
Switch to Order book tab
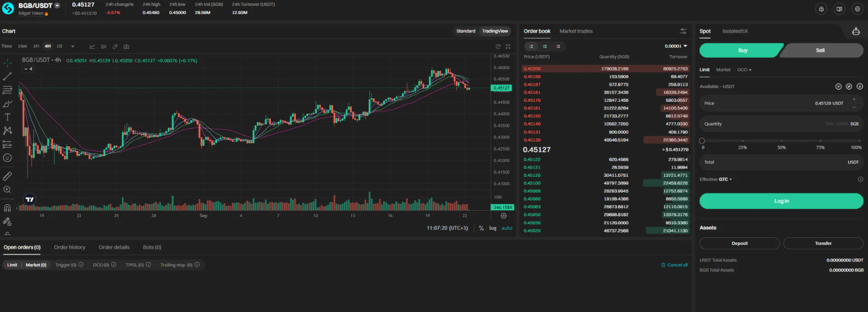click(x=537, y=31)
